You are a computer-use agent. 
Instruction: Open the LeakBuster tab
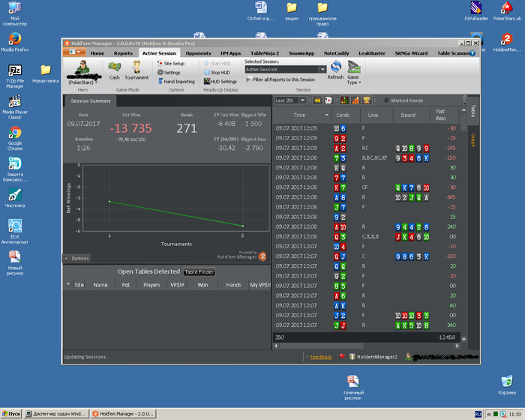click(372, 53)
